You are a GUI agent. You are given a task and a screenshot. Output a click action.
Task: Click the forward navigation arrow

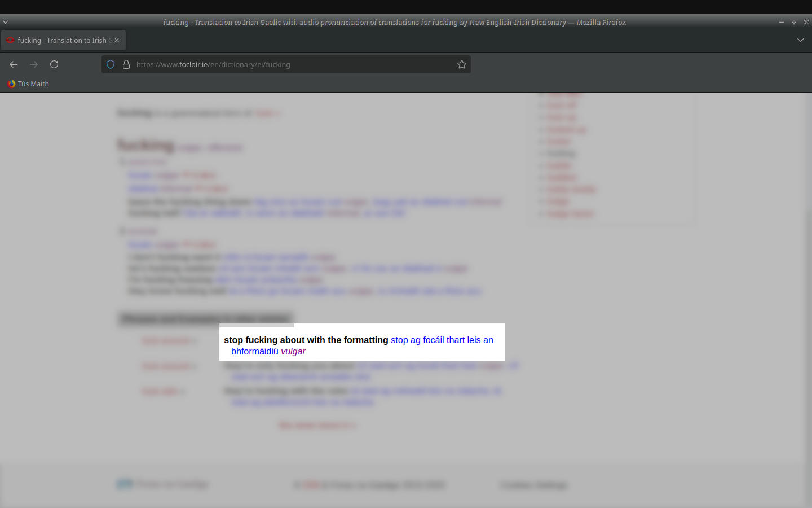click(x=34, y=64)
